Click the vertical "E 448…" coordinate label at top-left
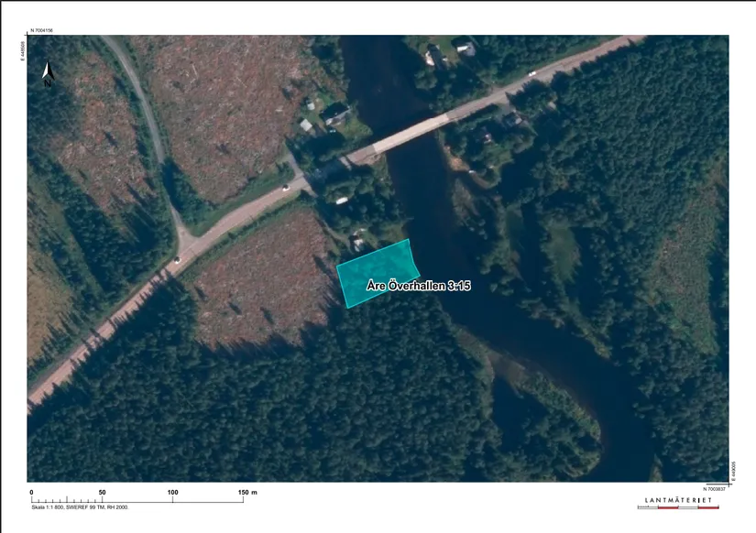The image size is (756, 533). [22, 50]
